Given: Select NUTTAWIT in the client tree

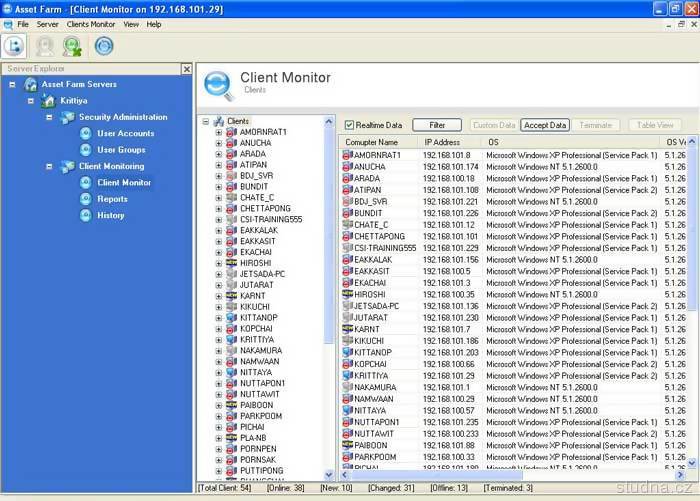Looking at the screenshot, I should tap(259, 395).
